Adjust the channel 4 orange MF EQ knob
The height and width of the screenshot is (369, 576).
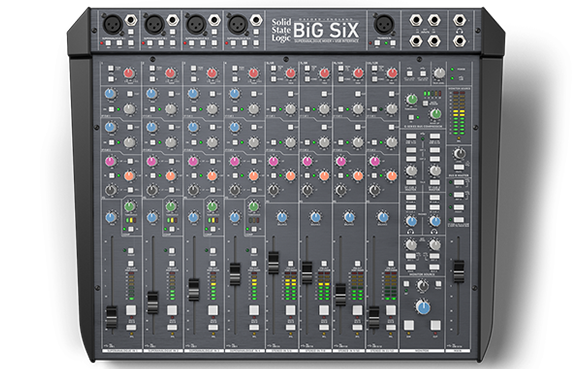[x=253, y=176]
